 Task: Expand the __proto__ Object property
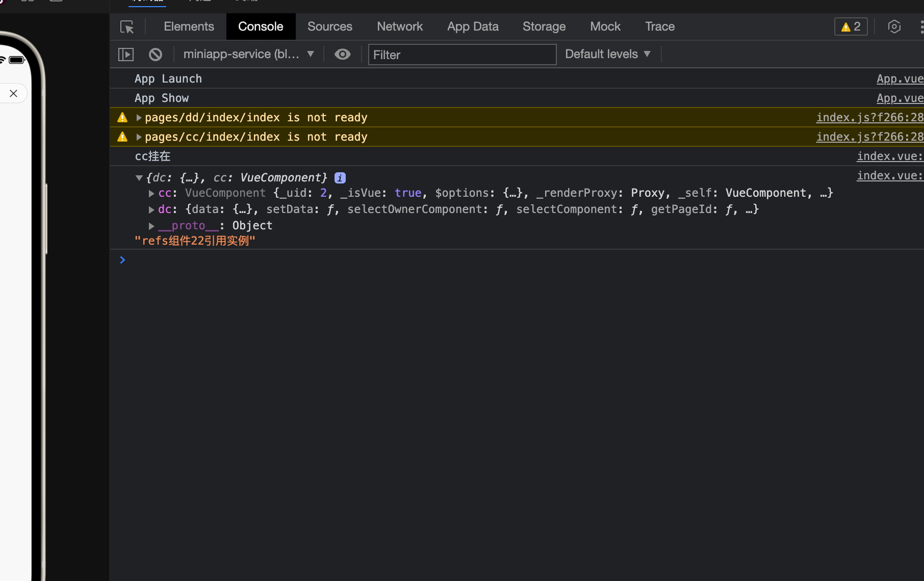(151, 226)
